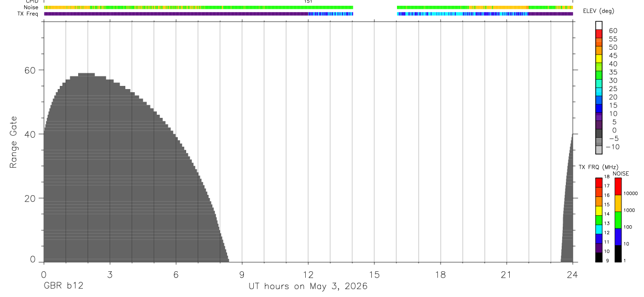
Task: Click the '60' range gate y-axis tick
Action: (31, 70)
